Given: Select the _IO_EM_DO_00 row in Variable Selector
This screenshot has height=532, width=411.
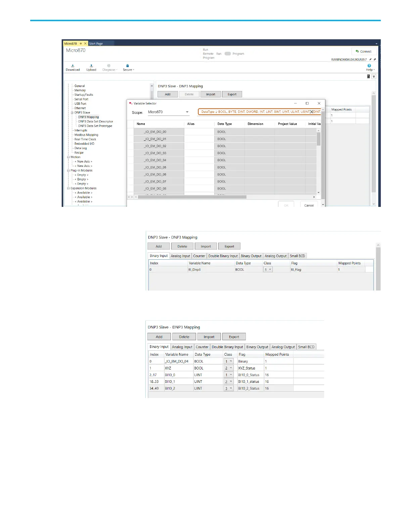Looking at the screenshot, I should 222,132.
